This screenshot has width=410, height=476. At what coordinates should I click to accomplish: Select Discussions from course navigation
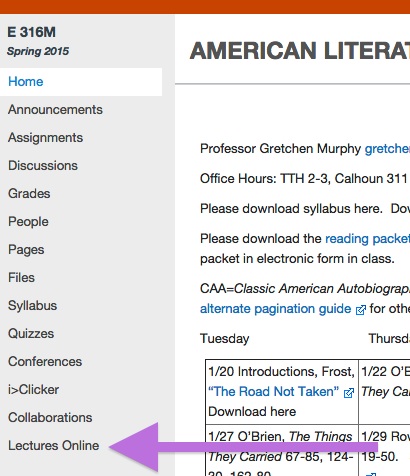(43, 166)
